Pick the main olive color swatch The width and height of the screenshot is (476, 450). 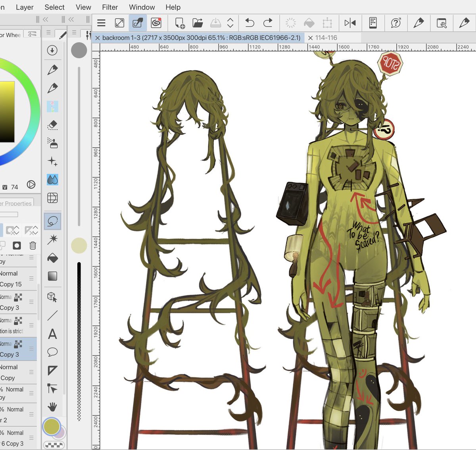(x=52, y=427)
